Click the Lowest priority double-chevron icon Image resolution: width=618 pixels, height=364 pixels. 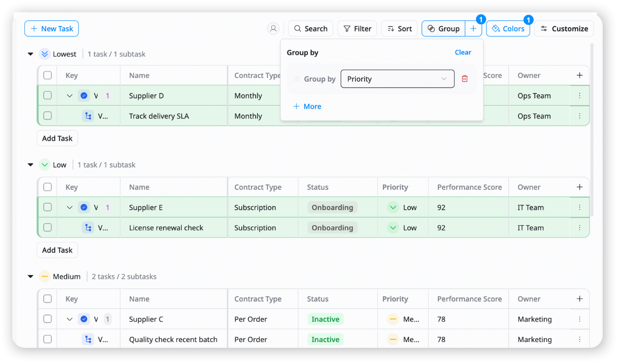click(45, 54)
